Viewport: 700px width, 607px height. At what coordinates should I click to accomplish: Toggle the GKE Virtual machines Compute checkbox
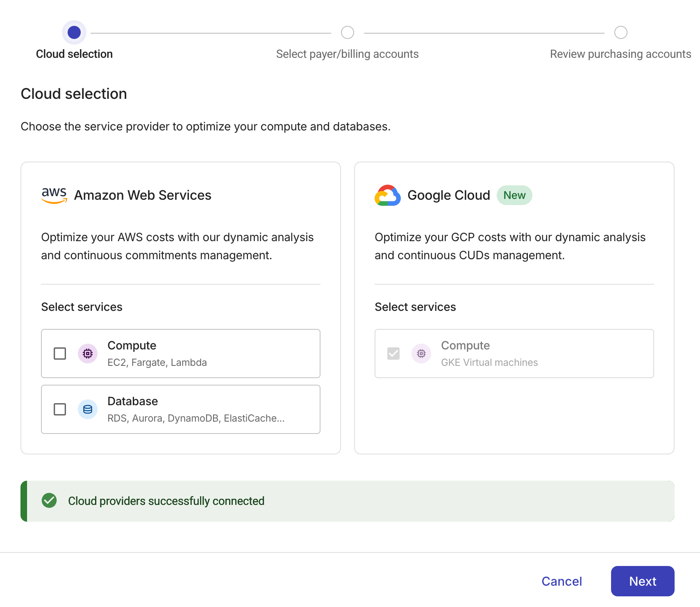[x=393, y=354]
